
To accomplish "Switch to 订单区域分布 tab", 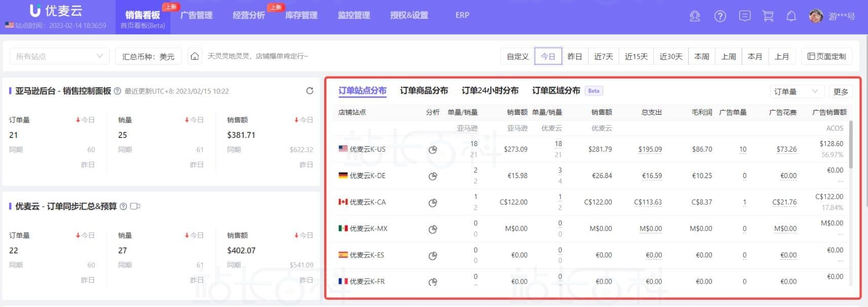I will pyautogui.click(x=556, y=91).
